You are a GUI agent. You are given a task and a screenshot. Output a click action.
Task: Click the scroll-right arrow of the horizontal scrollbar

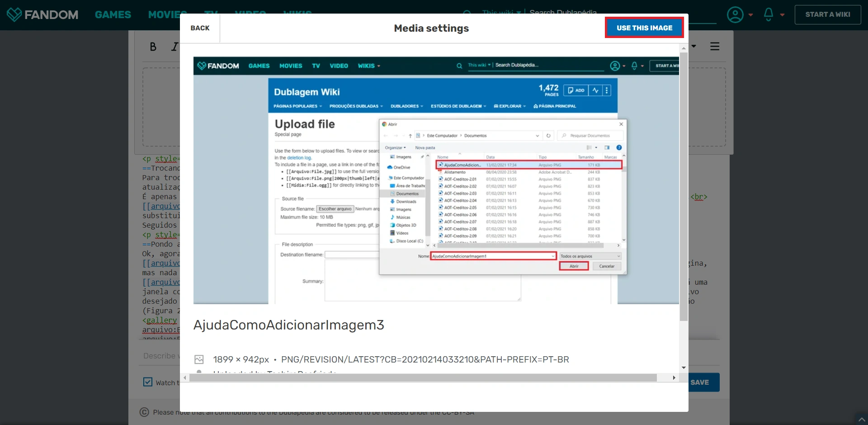tap(674, 377)
